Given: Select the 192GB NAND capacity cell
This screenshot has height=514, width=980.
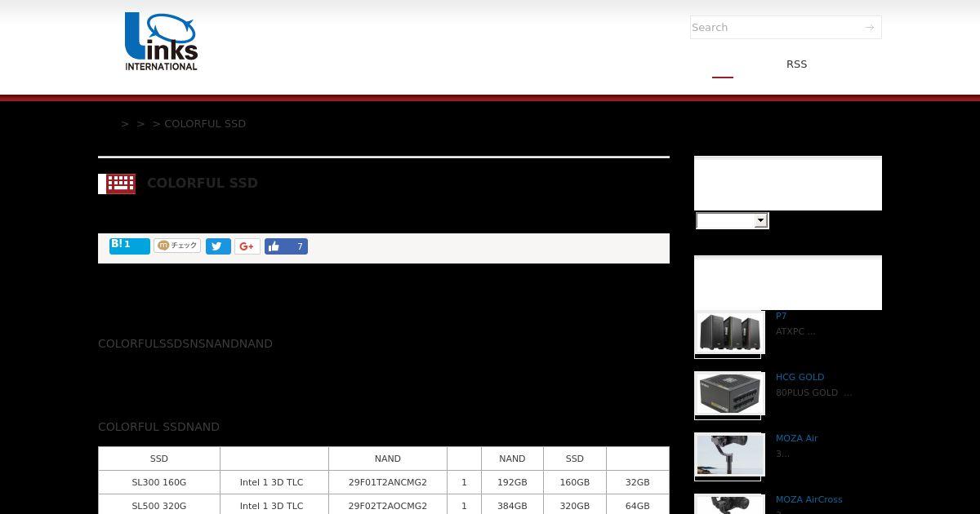Looking at the screenshot, I should [x=512, y=482].
